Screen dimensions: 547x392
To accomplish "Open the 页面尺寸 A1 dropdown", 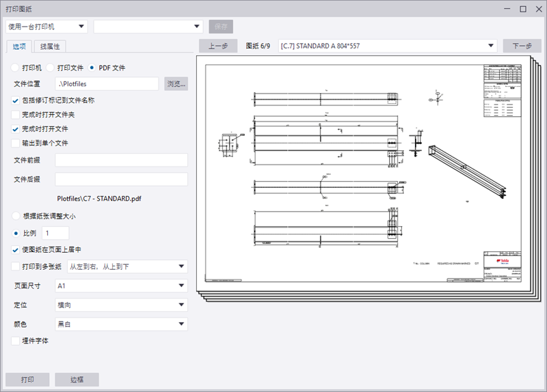I will 122,285.
